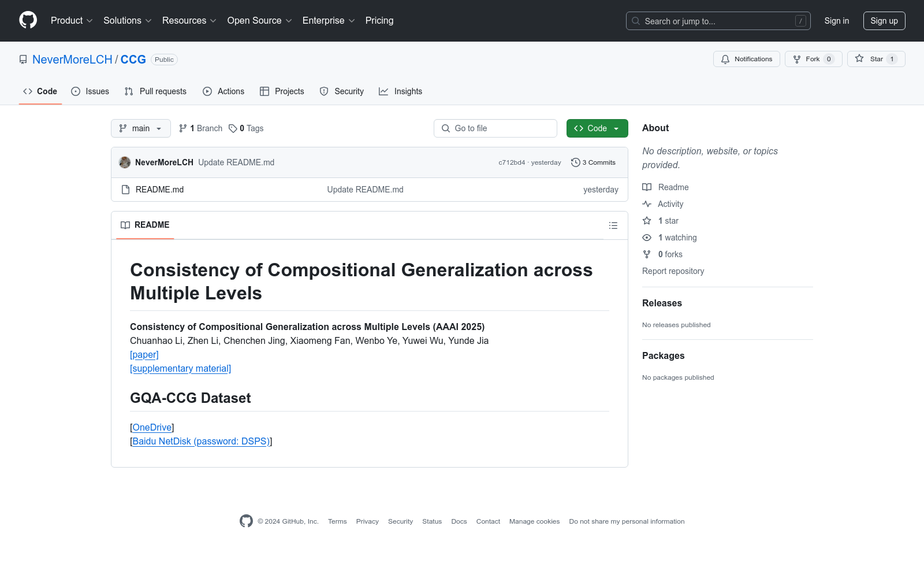Image resolution: width=924 pixels, height=578 pixels.
Task: Select the README tab in file viewer
Action: pyautogui.click(x=145, y=225)
